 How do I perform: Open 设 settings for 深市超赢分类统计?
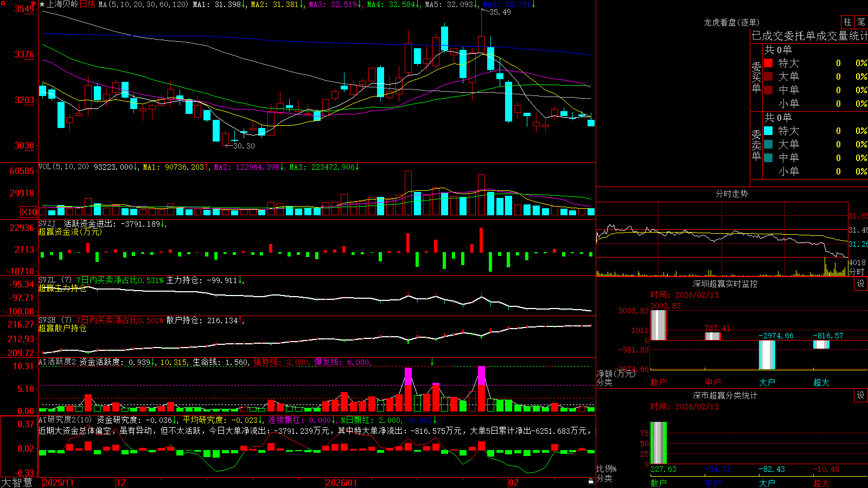pyautogui.click(x=861, y=395)
